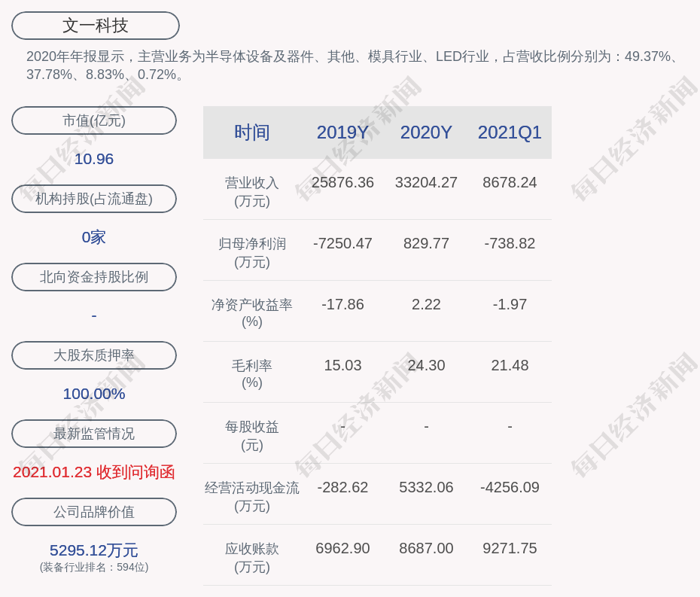Click ROE value -1.97
The image size is (700, 597).
click(x=510, y=305)
